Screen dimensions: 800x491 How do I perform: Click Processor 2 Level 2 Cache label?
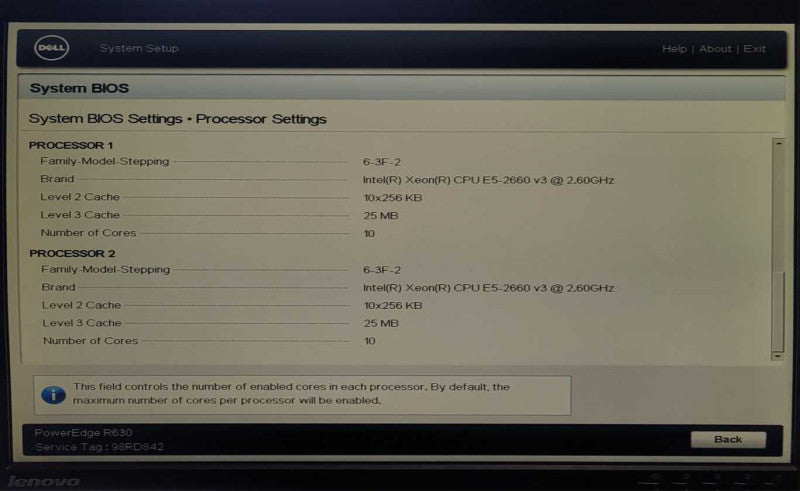(81, 305)
